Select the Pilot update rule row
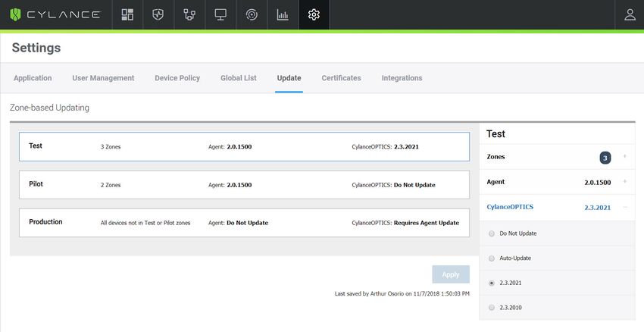The width and height of the screenshot is (644, 332). 245,185
